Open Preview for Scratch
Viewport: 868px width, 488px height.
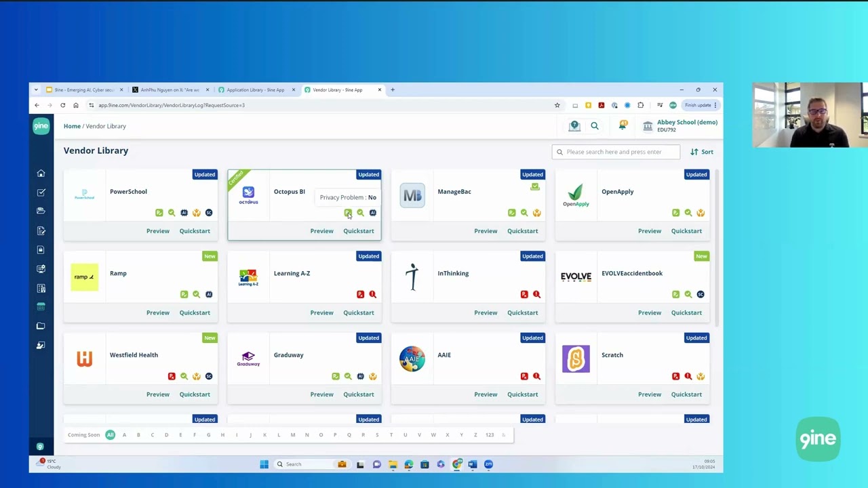pos(650,394)
